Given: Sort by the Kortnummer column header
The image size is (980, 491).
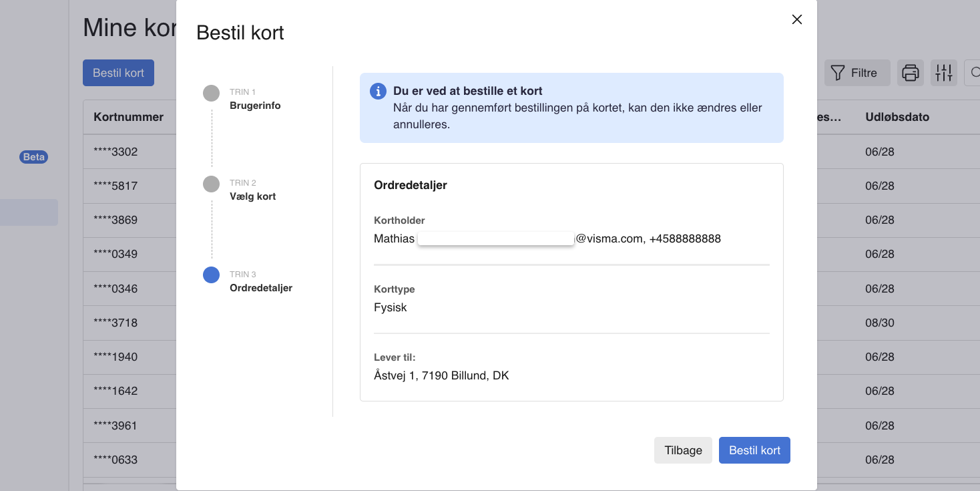Looking at the screenshot, I should (128, 117).
